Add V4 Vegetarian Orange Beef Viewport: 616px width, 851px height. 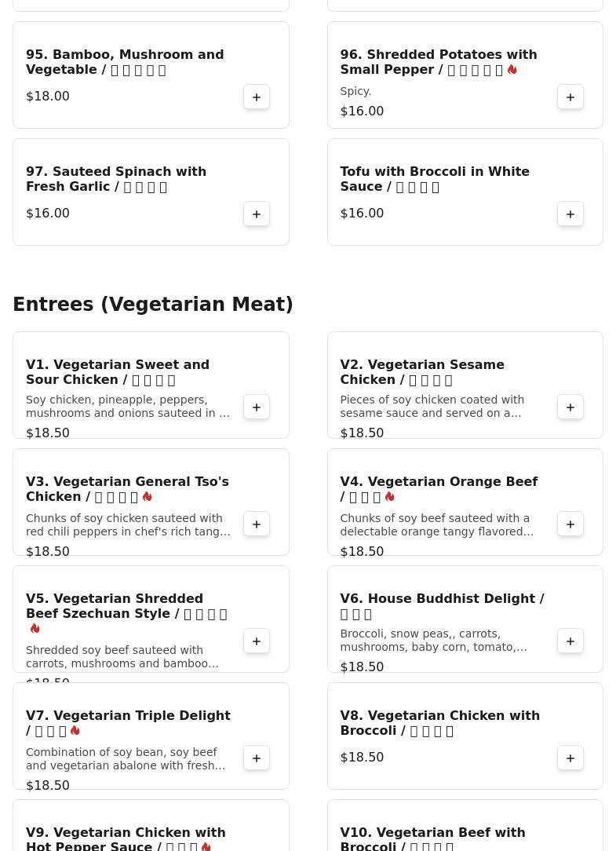tap(570, 524)
